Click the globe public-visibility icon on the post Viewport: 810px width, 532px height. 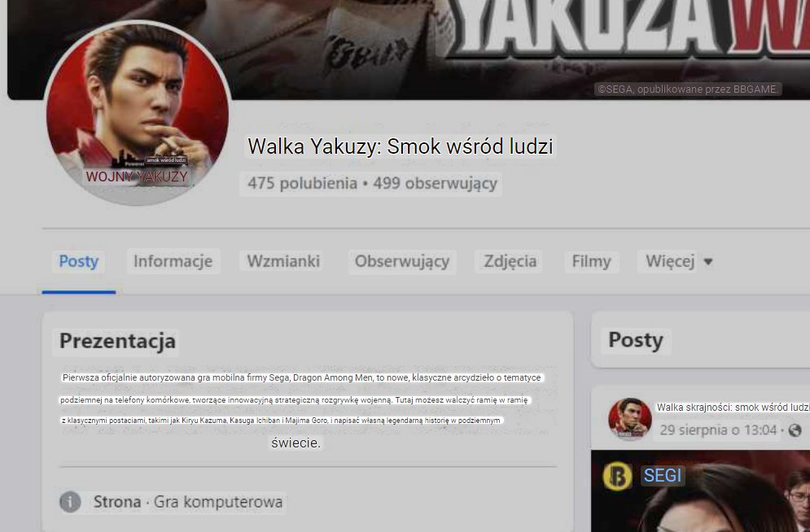point(795,430)
